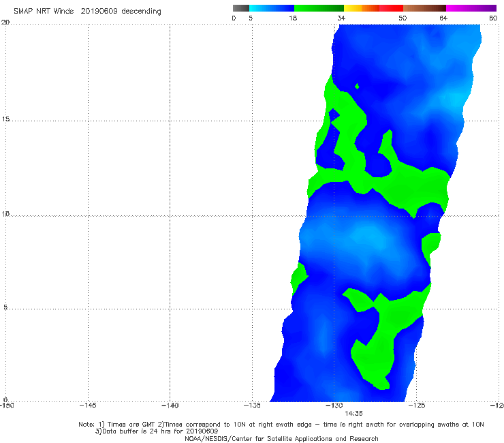Click the '-140' longitude axis label
This screenshot has height=443, width=504.
point(170,406)
